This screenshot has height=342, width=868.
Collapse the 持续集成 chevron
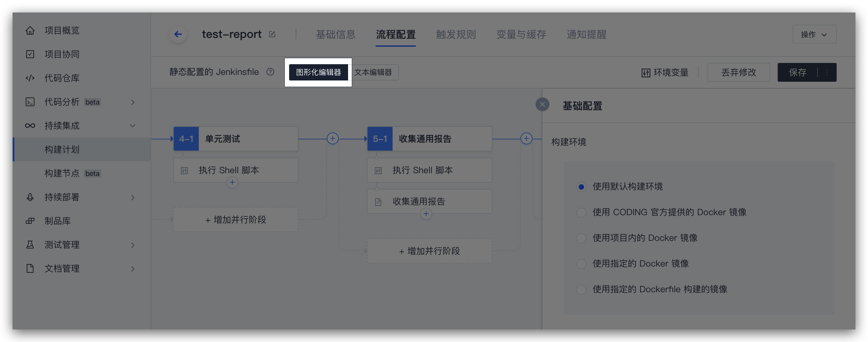(x=133, y=126)
